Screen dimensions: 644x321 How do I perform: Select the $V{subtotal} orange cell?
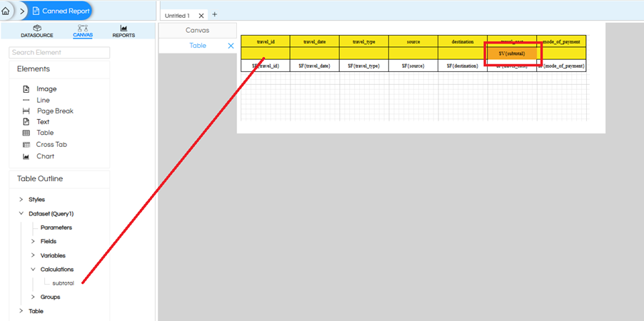[512, 53]
